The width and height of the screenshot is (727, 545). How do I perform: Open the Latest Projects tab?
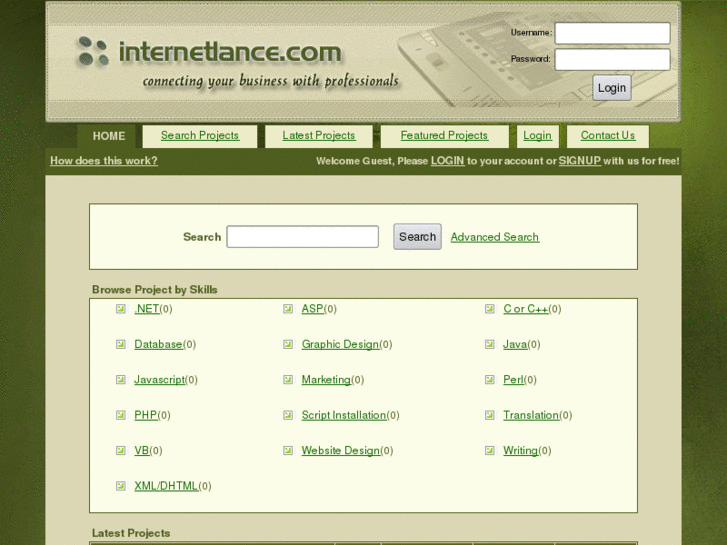(x=319, y=136)
